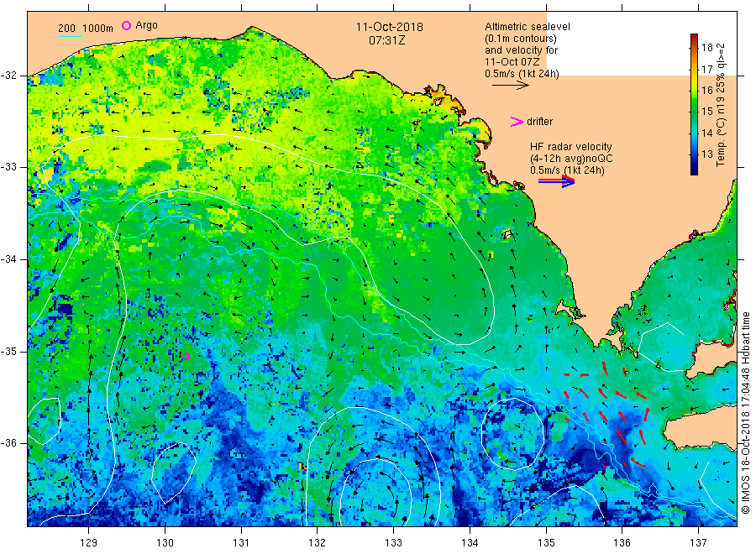This screenshot has height=554, width=756.
Task: Click the red HF radar vectors near 136°E
Action: point(607,415)
